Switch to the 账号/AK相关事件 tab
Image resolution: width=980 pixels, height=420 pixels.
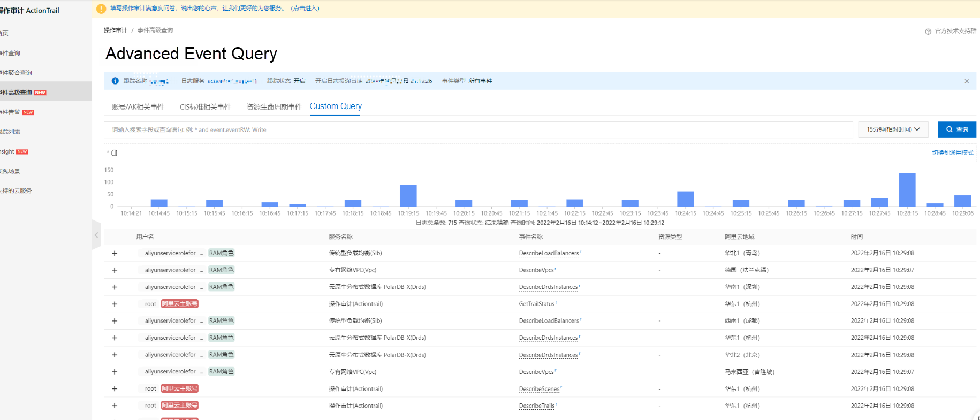tap(138, 107)
